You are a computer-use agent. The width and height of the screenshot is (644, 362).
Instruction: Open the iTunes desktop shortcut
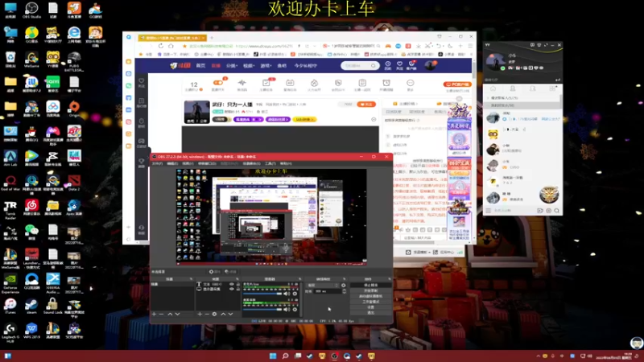[10, 306]
